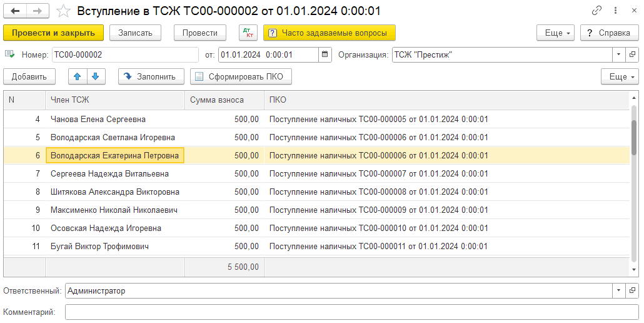Show Дт/Кт accounting entries
This screenshot has height=323, width=644.
[x=248, y=33]
